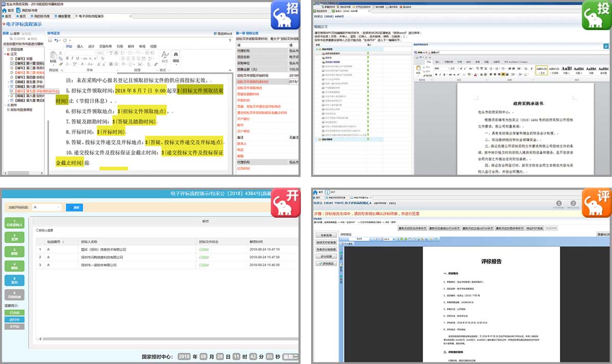Click the green 投 elephant icon

[597, 14]
